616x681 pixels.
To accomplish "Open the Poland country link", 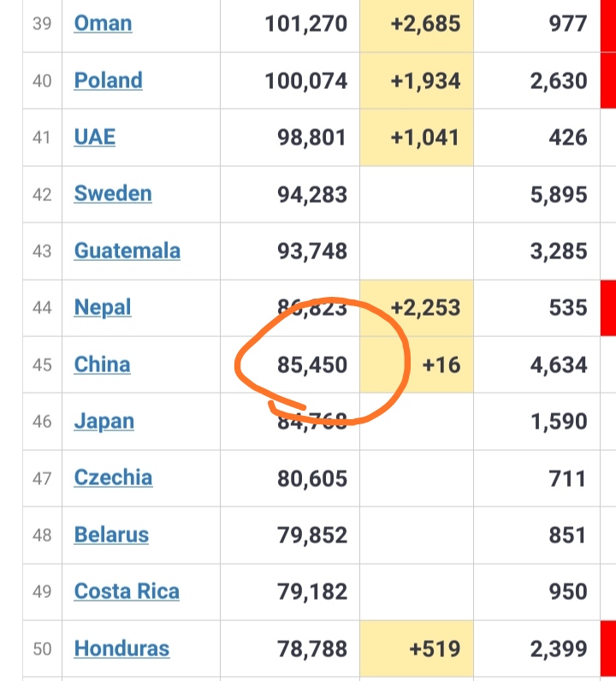I will [x=108, y=80].
